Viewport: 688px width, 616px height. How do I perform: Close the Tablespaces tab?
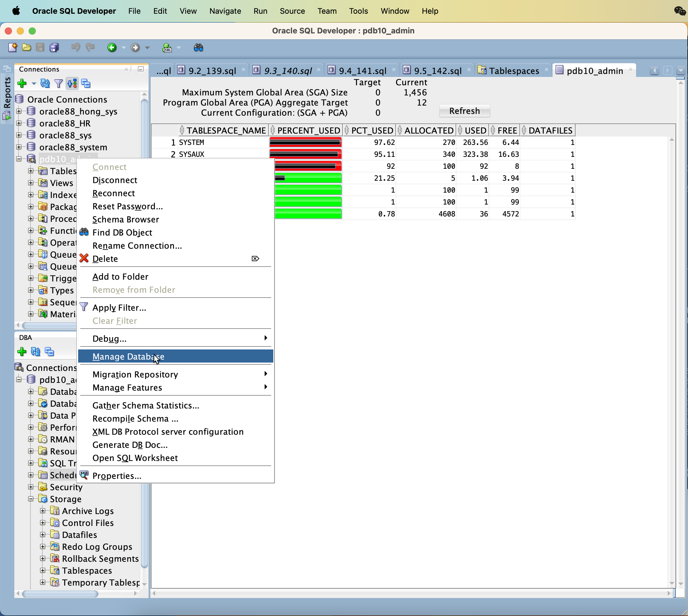(x=546, y=70)
